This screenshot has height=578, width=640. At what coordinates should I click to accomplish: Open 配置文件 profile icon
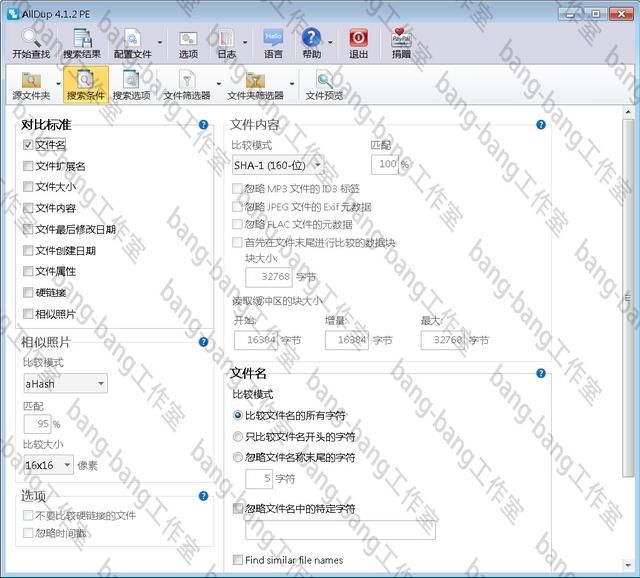132,44
